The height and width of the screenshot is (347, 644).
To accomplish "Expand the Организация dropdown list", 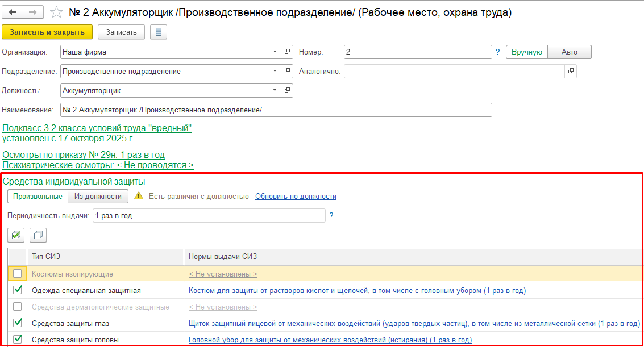I will (275, 52).
